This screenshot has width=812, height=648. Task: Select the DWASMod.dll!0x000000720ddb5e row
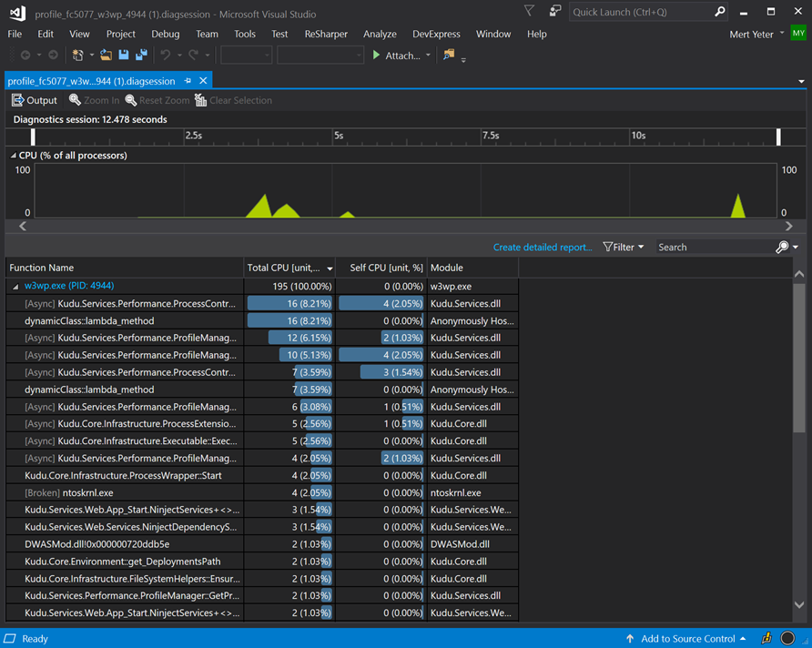pos(262,544)
